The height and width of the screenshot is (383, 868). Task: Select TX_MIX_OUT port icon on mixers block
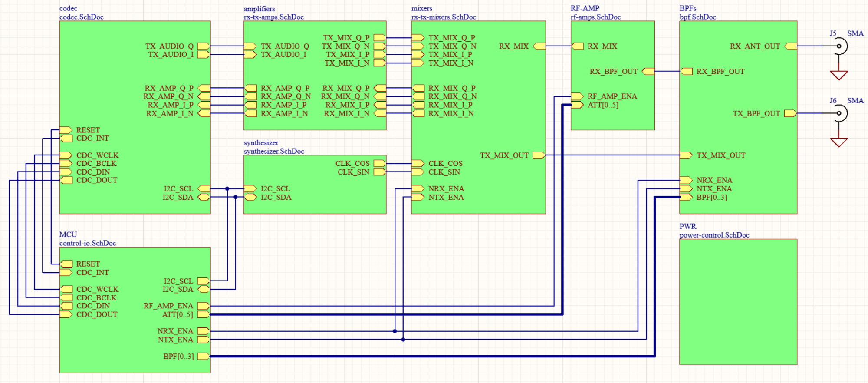pyautogui.click(x=538, y=155)
